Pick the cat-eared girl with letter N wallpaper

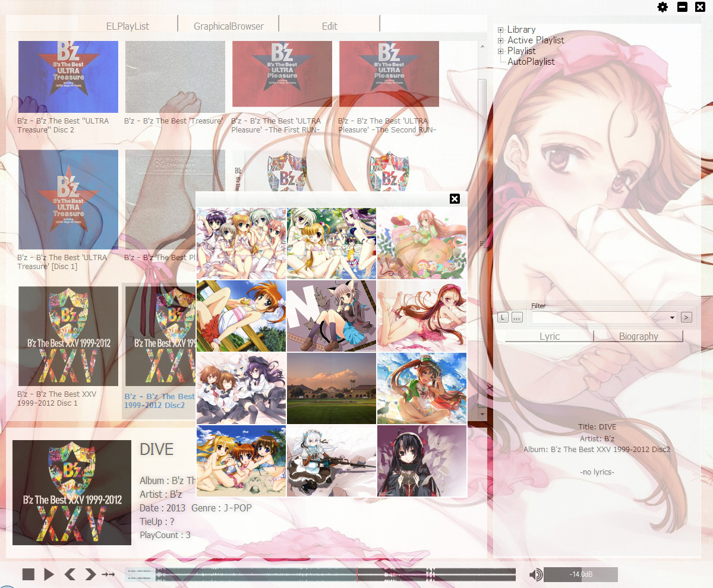point(332,316)
